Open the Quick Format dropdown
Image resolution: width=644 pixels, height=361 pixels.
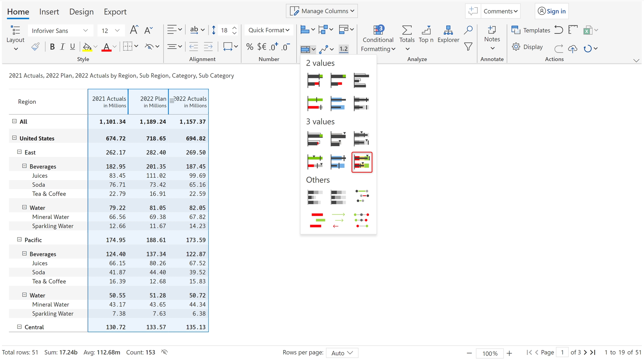(x=269, y=30)
